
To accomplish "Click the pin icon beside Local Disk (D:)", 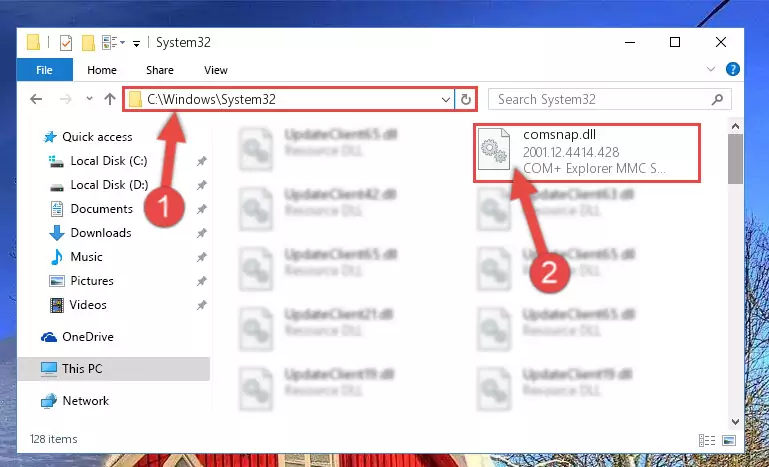I will pos(202,185).
